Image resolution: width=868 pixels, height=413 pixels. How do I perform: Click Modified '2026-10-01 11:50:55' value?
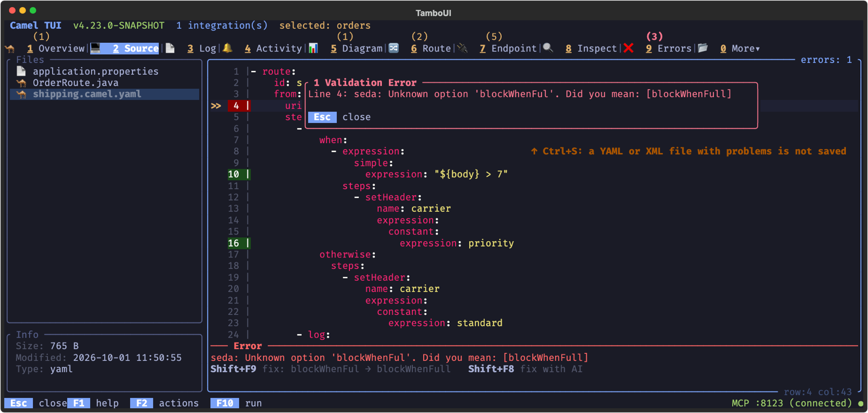tap(127, 357)
